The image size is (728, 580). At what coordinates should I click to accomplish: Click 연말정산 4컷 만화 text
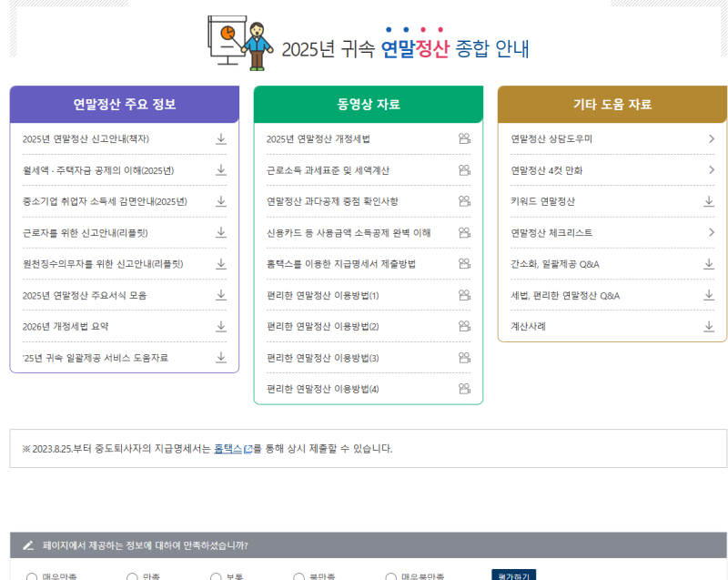[x=547, y=170]
